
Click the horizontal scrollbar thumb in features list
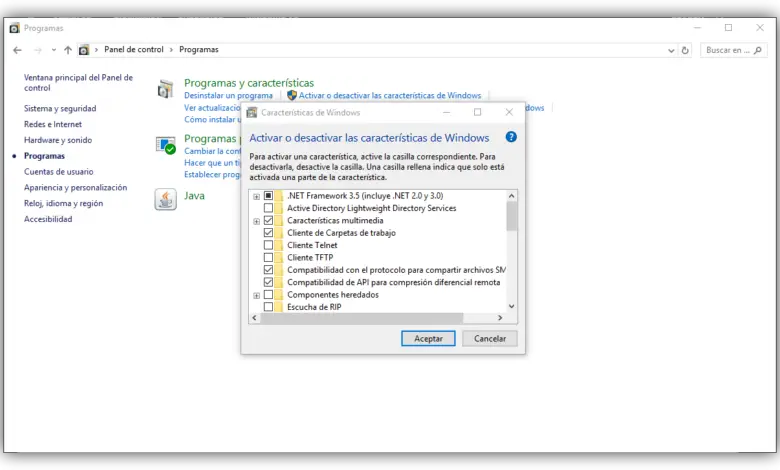click(x=362, y=317)
